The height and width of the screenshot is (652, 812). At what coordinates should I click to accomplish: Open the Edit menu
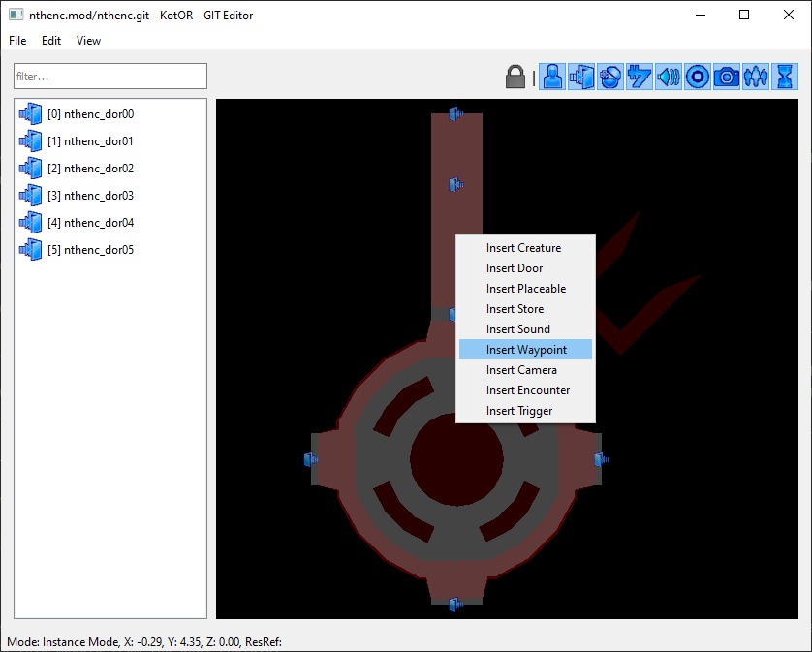tap(51, 41)
